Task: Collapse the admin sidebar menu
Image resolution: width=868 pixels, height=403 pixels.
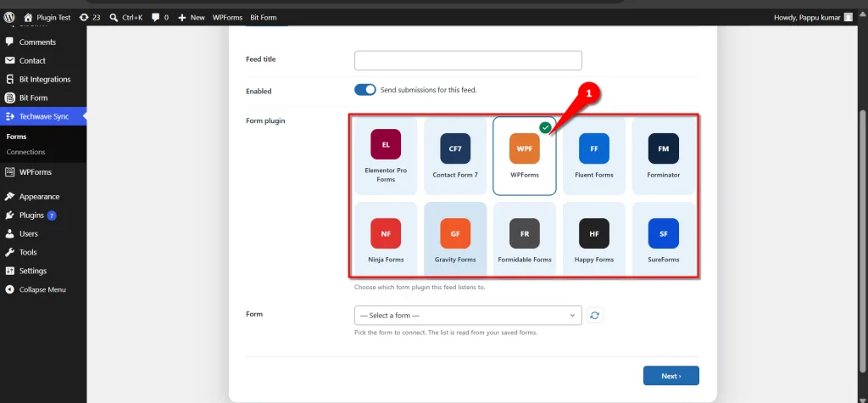Action: [x=43, y=289]
